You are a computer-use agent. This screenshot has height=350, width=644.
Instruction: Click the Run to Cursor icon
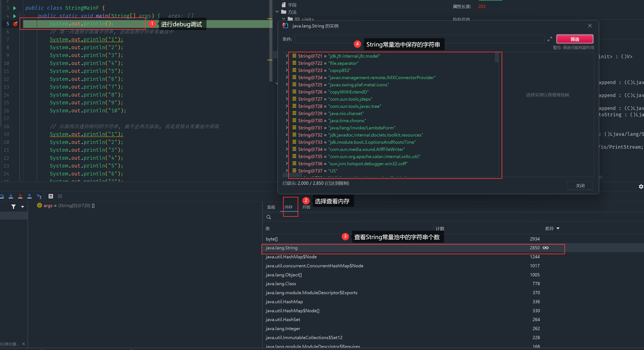(39, 196)
